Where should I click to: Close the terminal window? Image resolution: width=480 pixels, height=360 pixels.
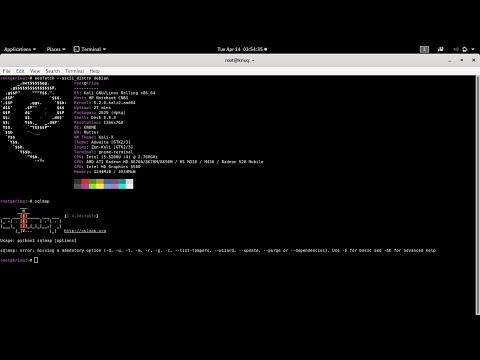click(x=473, y=60)
